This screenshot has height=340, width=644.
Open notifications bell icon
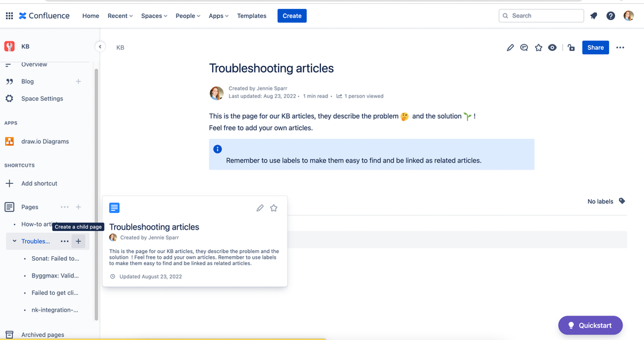(594, 15)
